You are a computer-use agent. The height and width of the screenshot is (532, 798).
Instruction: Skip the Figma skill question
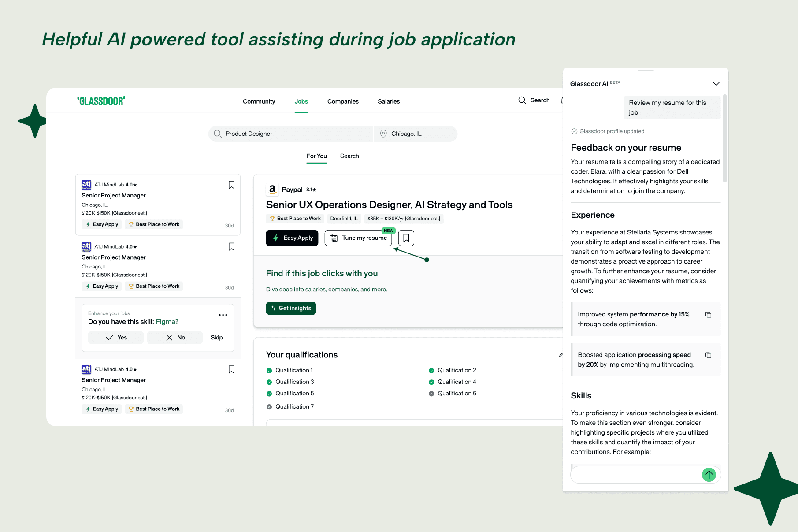pos(217,338)
